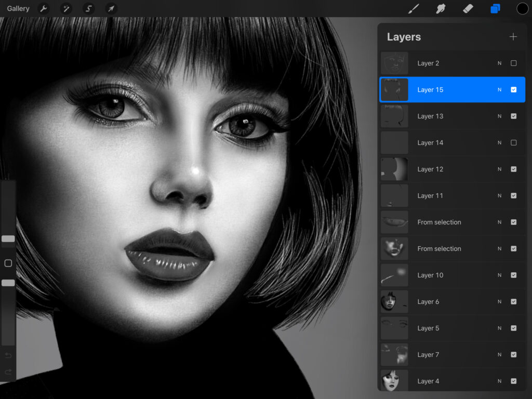Hide Layer 15 using its checkbox

pos(513,90)
